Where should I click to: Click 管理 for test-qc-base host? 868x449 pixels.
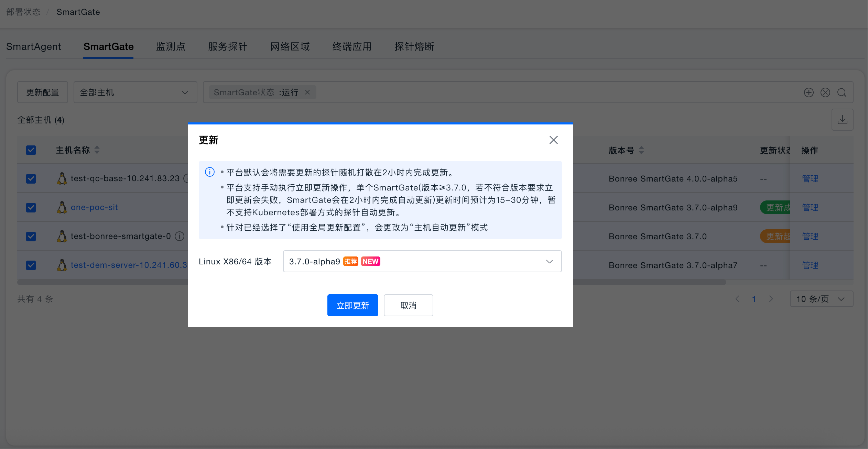pos(810,178)
